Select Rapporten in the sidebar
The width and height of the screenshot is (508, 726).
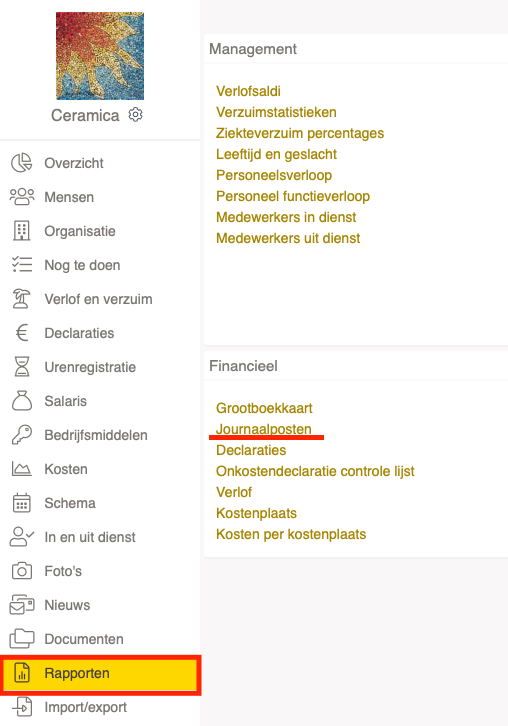click(100, 673)
